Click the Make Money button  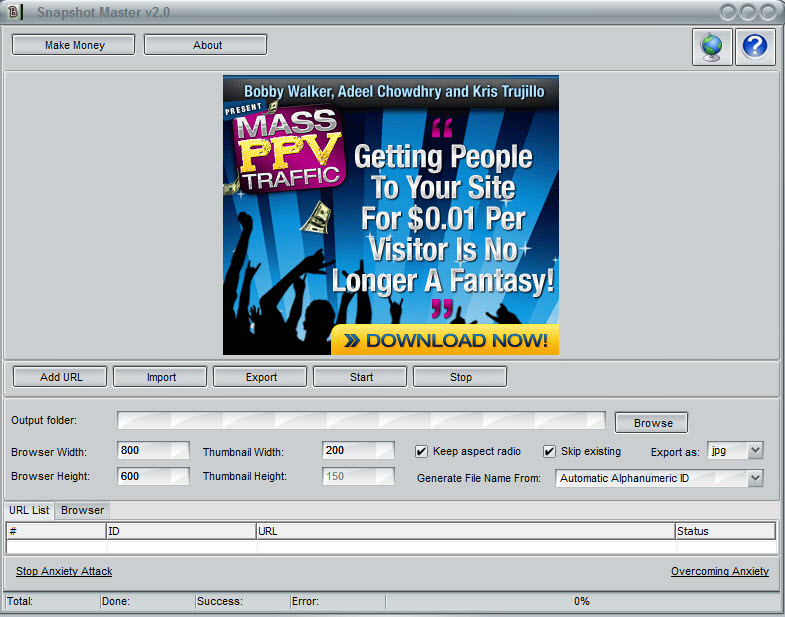[74, 45]
